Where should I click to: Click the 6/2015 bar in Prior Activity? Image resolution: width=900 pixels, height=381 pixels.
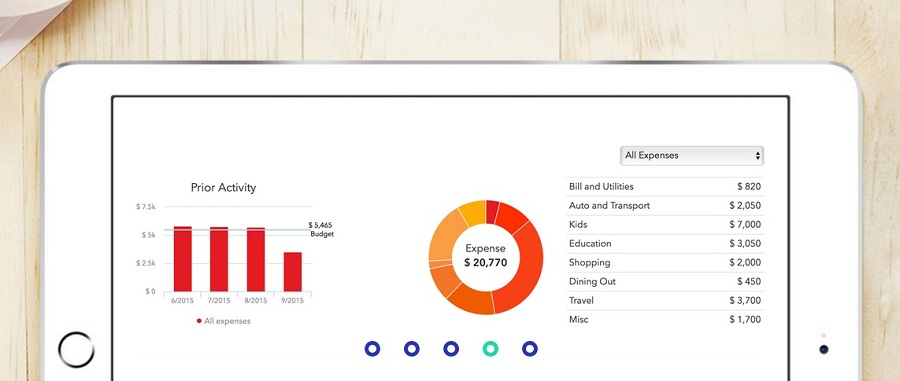(183, 259)
